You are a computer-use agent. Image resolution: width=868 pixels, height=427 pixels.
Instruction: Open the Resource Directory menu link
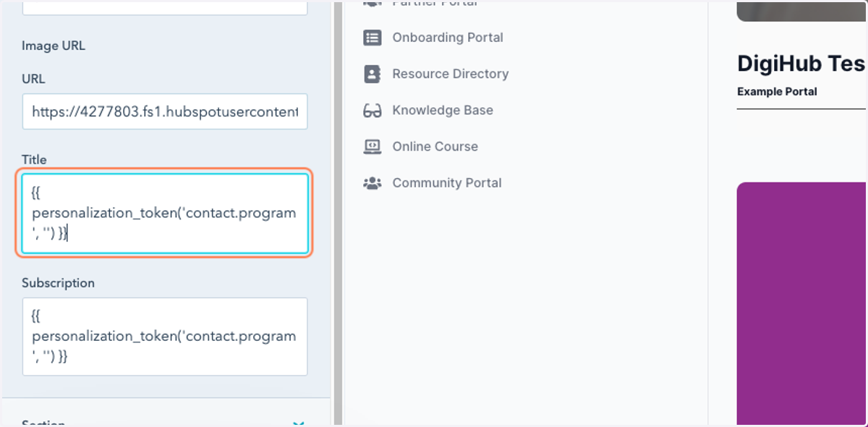tap(451, 74)
